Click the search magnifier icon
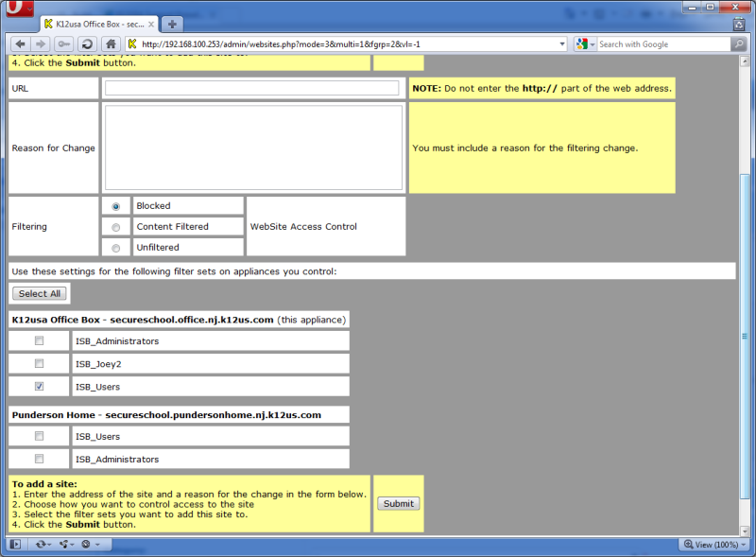 click(738, 44)
